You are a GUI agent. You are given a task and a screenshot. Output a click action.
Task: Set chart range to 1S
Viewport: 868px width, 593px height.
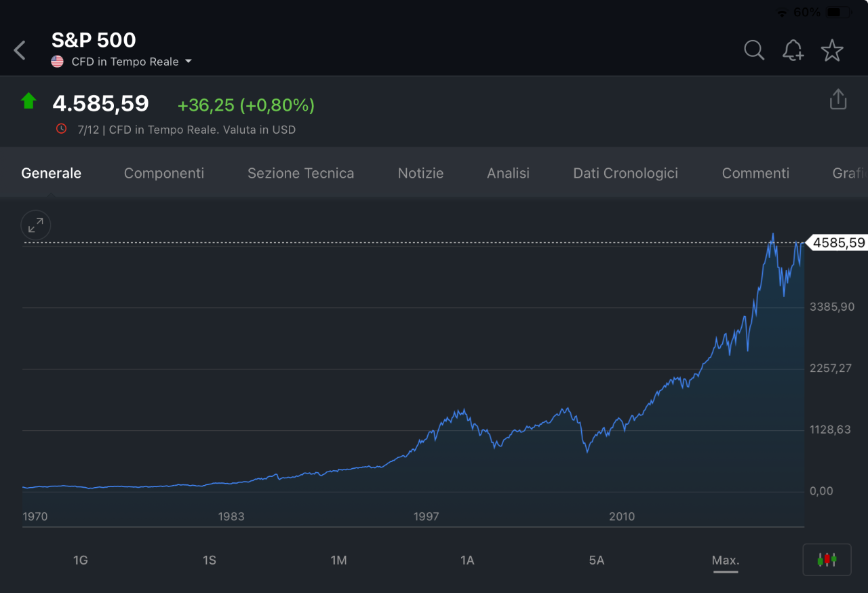point(210,560)
